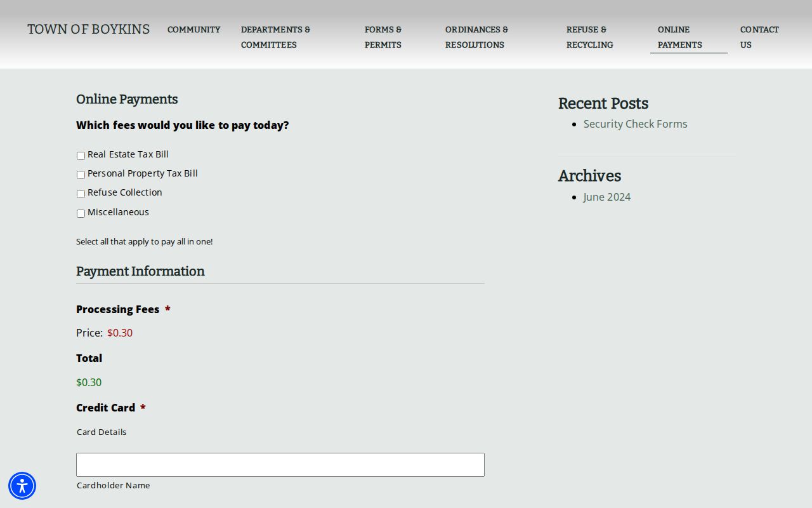The height and width of the screenshot is (508, 812).
Task: Click 'Which fees would you like' question
Action: pos(183,125)
